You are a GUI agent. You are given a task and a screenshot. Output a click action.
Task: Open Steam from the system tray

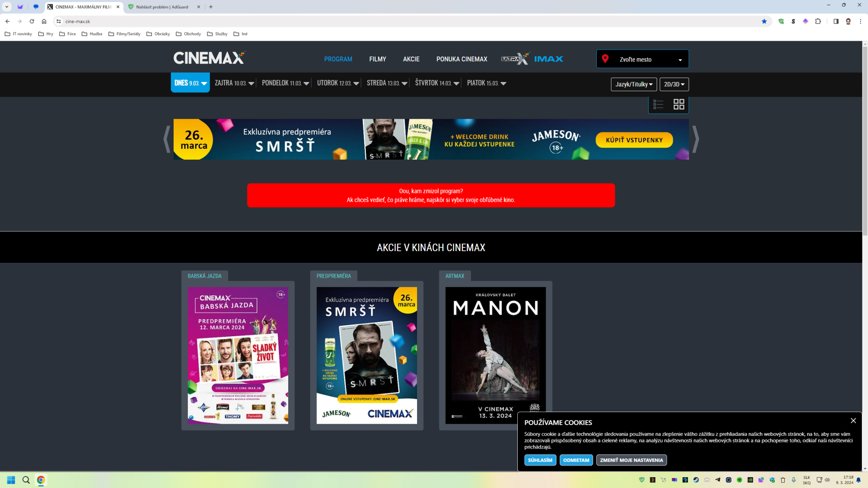point(697,480)
